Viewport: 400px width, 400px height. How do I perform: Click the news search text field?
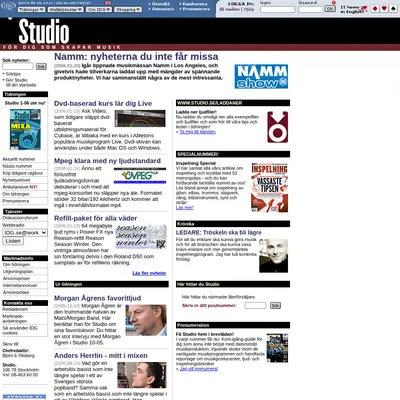coord(18,66)
